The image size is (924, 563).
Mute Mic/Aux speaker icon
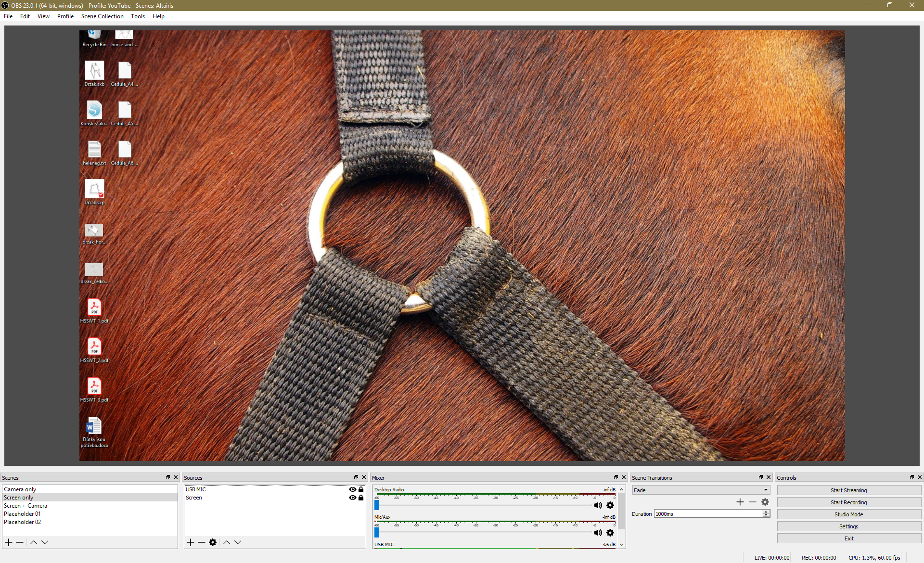click(598, 533)
